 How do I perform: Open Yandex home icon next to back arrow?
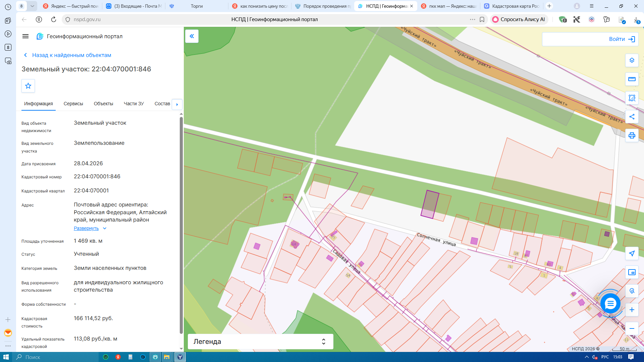click(39, 19)
